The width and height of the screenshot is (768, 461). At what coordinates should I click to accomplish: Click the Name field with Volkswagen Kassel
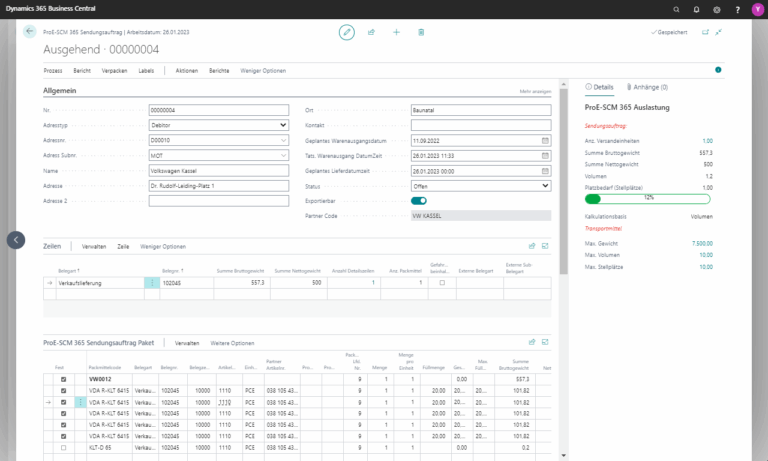[x=217, y=171]
